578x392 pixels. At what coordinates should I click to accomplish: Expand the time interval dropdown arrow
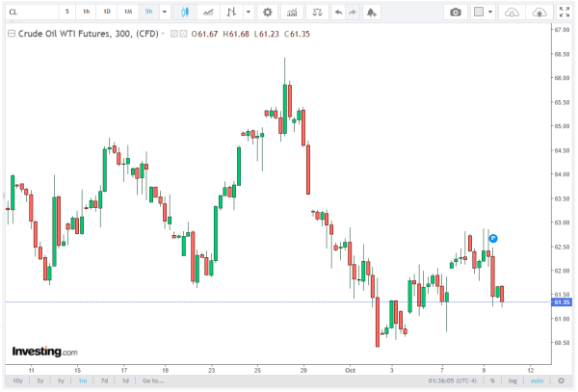pyautogui.click(x=165, y=13)
